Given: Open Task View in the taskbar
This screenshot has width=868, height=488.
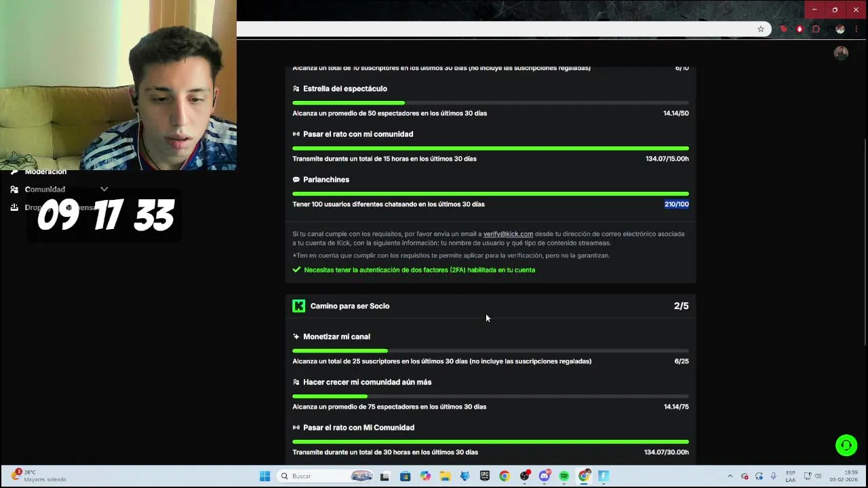Looking at the screenshot, I should 385,476.
